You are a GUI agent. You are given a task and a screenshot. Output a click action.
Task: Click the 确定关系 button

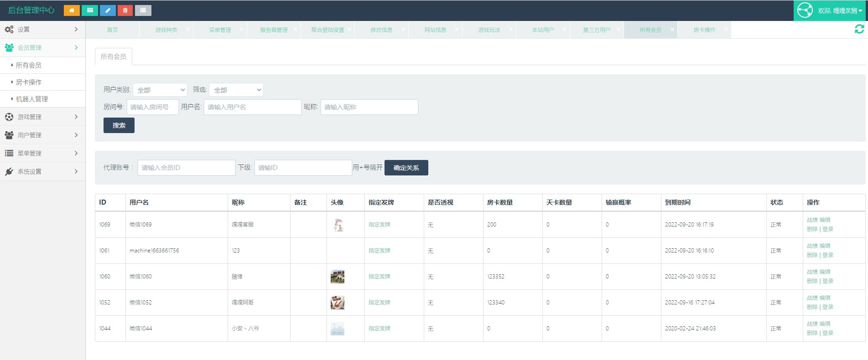click(406, 168)
